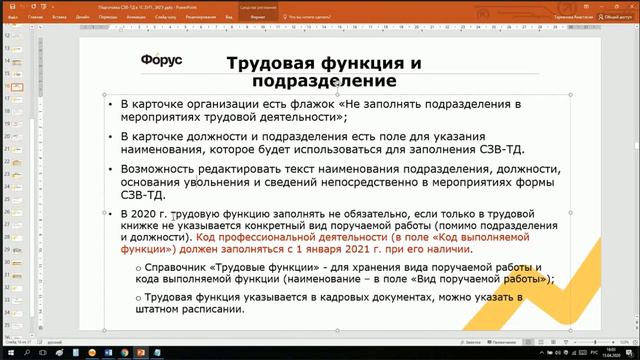Show hidden tray icons chevron
This screenshot has width=640, height=360.
click(x=542, y=353)
